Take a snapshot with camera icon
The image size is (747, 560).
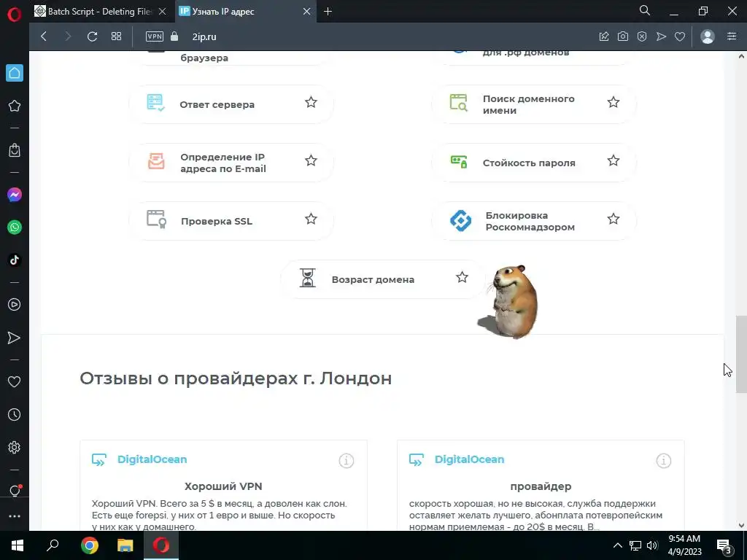point(623,36)
